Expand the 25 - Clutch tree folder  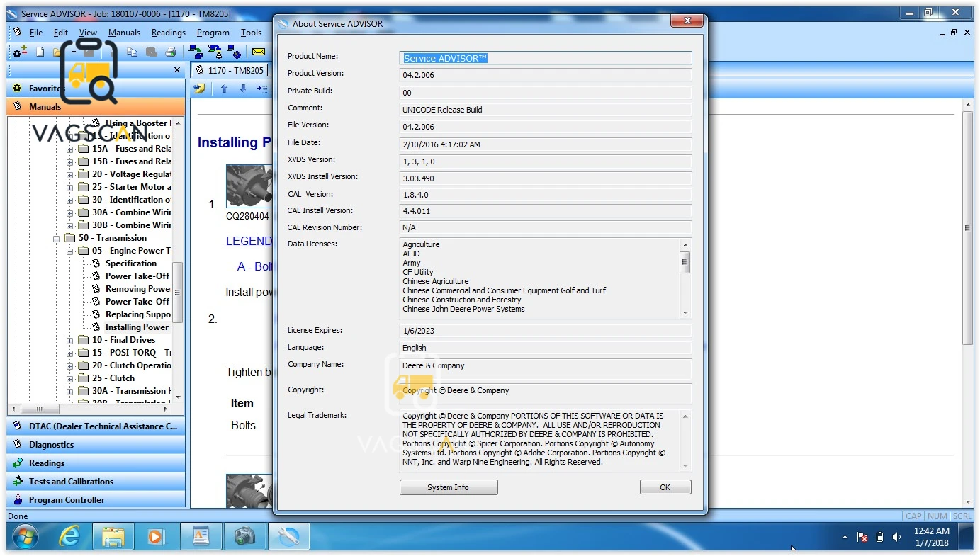69,378
